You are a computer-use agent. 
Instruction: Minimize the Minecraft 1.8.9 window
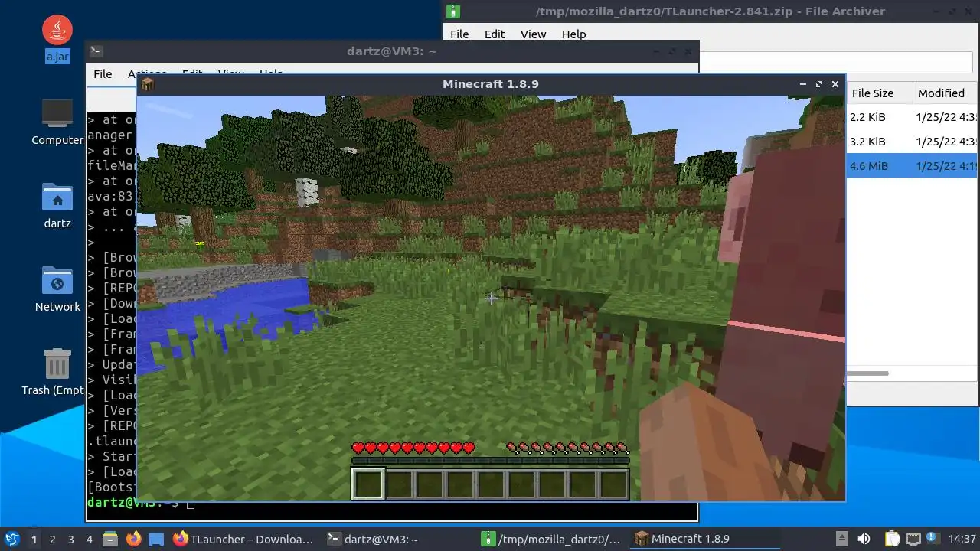coord(802,84)
